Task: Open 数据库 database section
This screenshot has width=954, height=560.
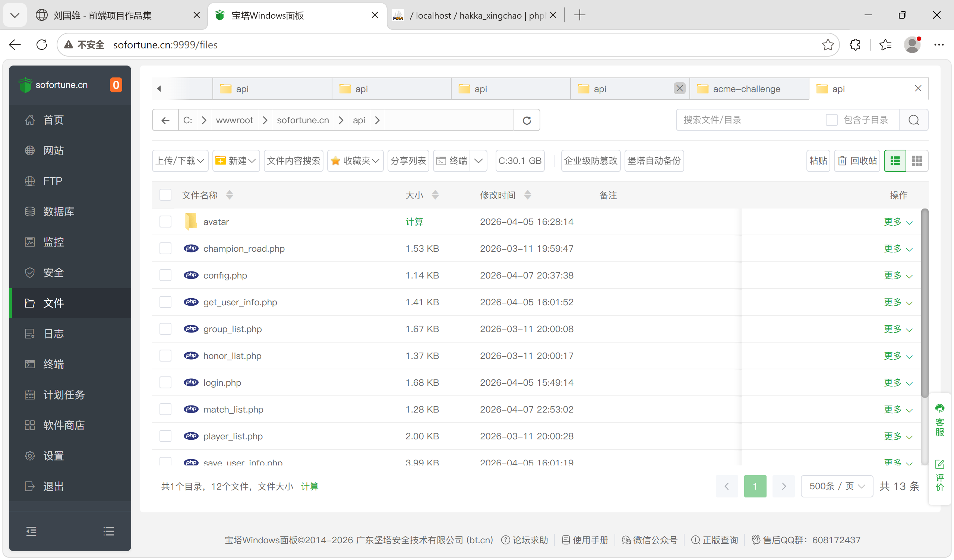Action: 70,211
